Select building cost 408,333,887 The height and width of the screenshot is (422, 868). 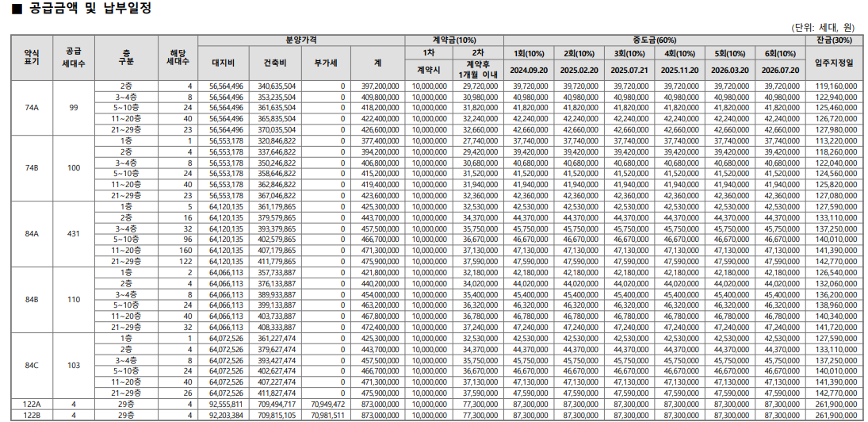click(276, 328)
